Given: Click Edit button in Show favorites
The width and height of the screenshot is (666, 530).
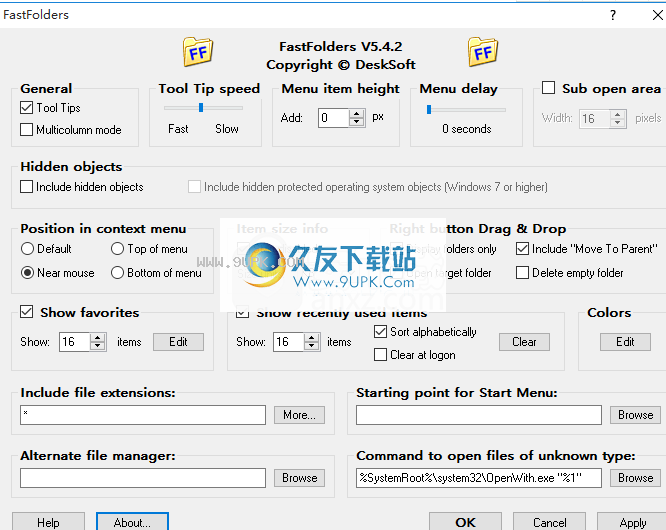Looking at the screenshot, I should click(x=178, y=342).
